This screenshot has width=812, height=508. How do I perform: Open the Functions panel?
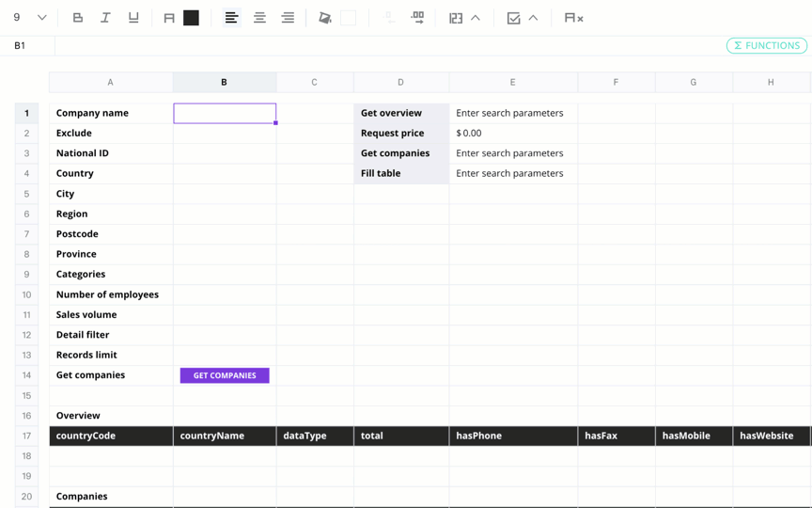767,45
